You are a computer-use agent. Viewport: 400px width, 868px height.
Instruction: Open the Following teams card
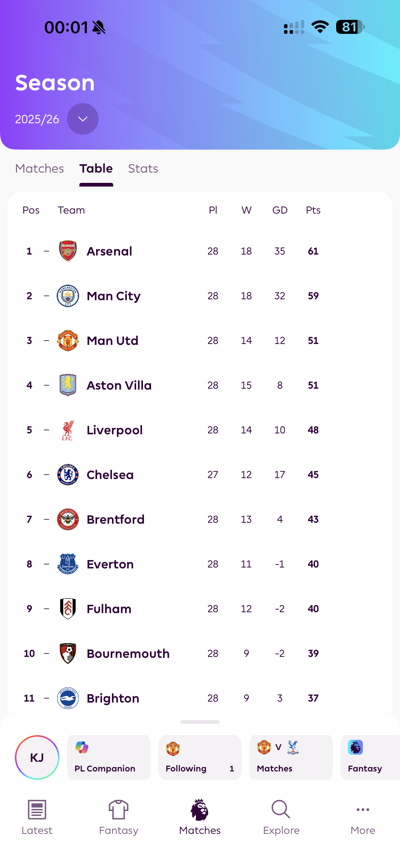click(200, 757)
